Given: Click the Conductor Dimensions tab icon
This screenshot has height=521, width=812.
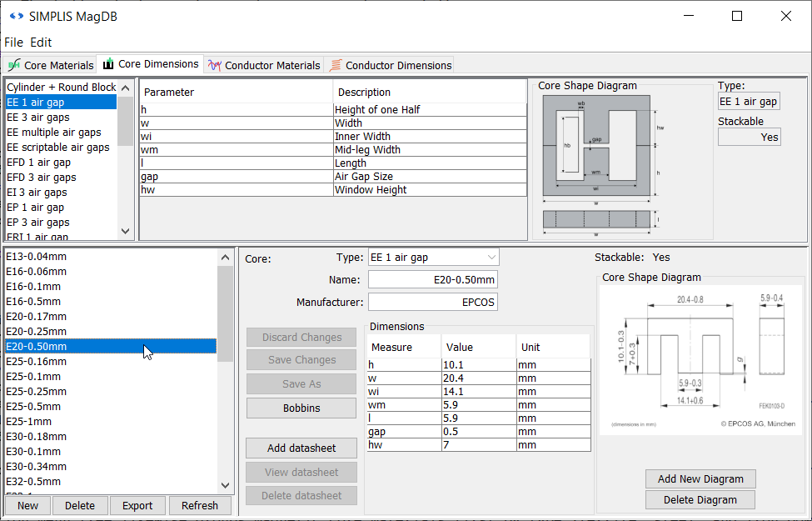Looking at the screenshot, I should [x=336, y=65].
